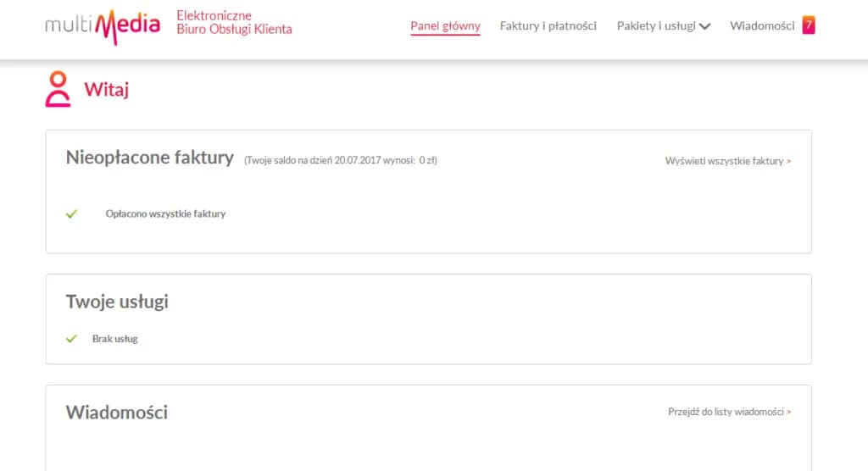This screenshot has width=868, height=471.
Task: Open the Pakiety i usługi dropdown menu
Action: pos(656,26)
